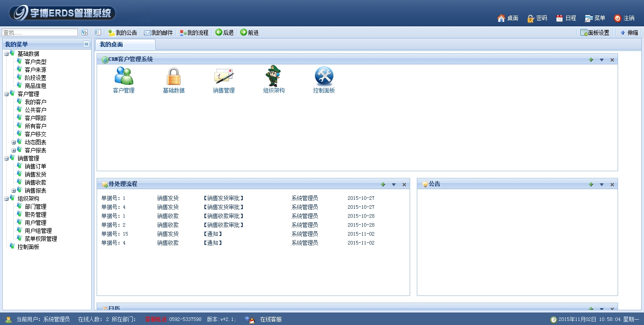Open 我的邮件 in toolbar
The height and width of the screenshot is (325, 644).
pyautogui.click(x=158, y=33)
